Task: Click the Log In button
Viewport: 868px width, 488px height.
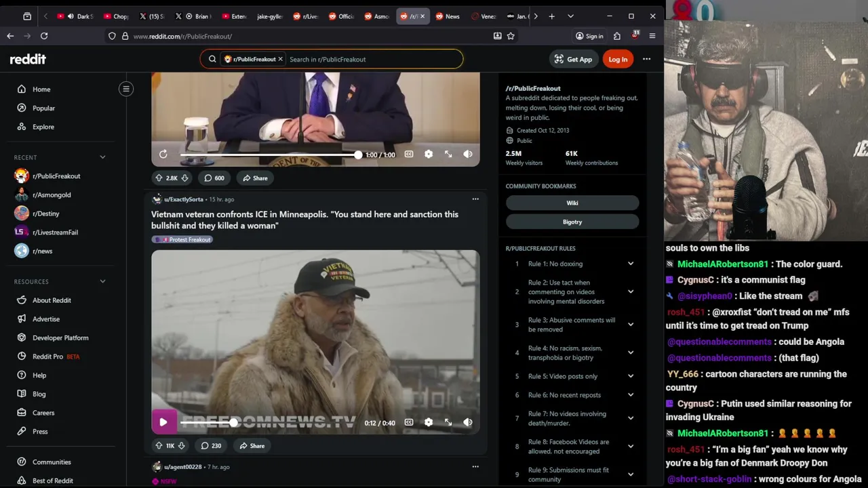Action: click(x=618, y=59)
